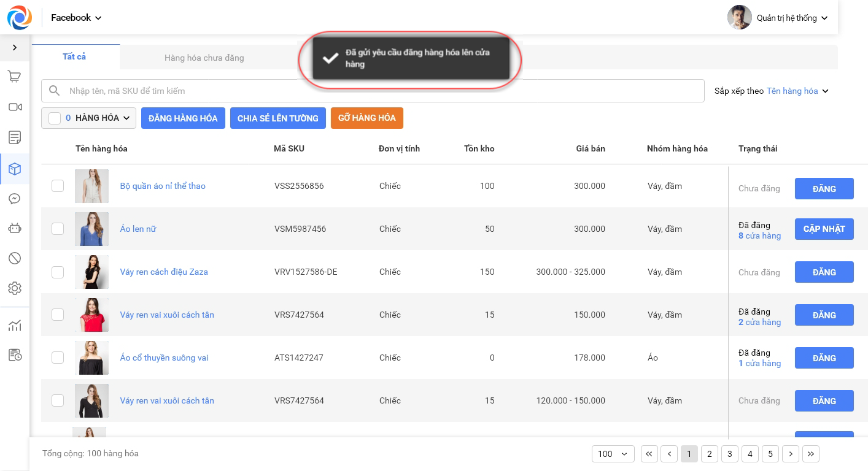Open the Facebook channel dropdown
The height and width of the screenshot is (471, 868).
(x=76, y=18)
